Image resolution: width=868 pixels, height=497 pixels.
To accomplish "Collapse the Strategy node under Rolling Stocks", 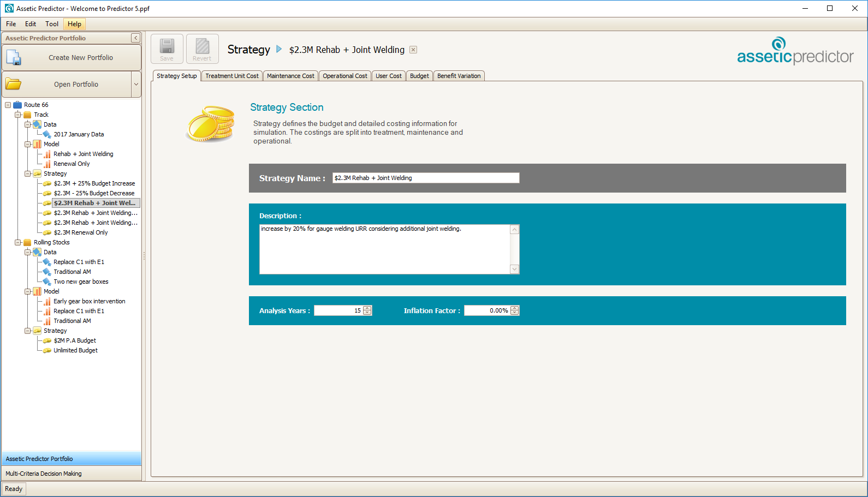I will point(28,331).
